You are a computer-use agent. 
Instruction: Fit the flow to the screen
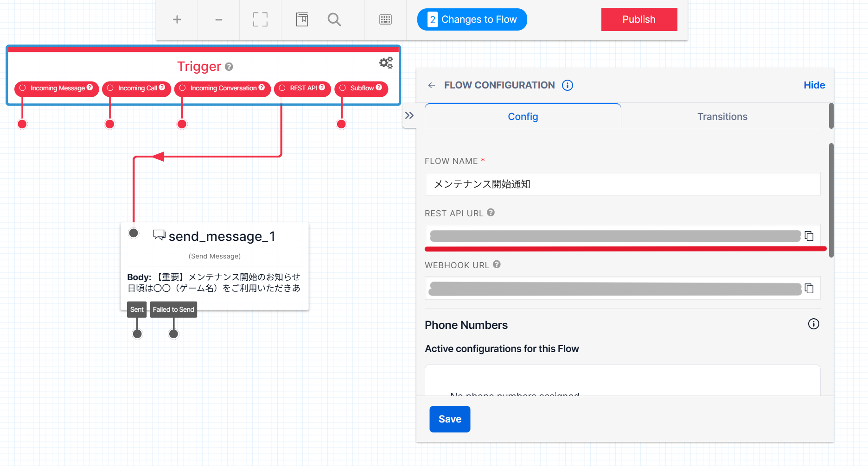click(260, 19)
